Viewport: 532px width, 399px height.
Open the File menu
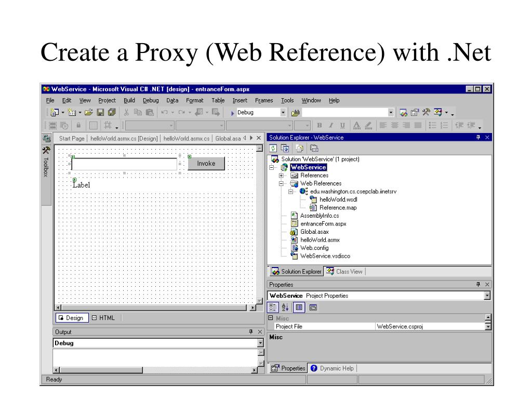point(50,100)
